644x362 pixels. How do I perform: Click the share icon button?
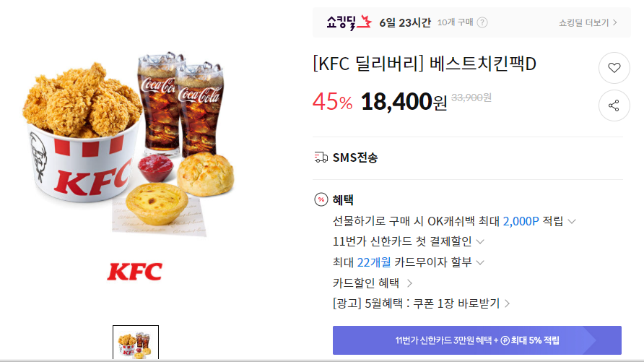click(x=614, y=105)
